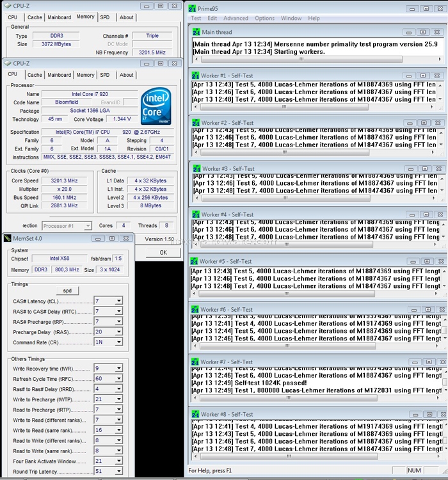This screenshot has width=448, height=480.
Task: Click the Worker #3 Self-Test window icon
Action: [197, 169]
